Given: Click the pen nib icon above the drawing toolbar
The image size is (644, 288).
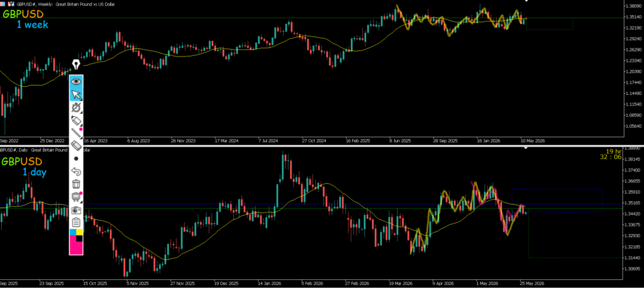Looking at the screenshot, I should [x=76, y=65].
